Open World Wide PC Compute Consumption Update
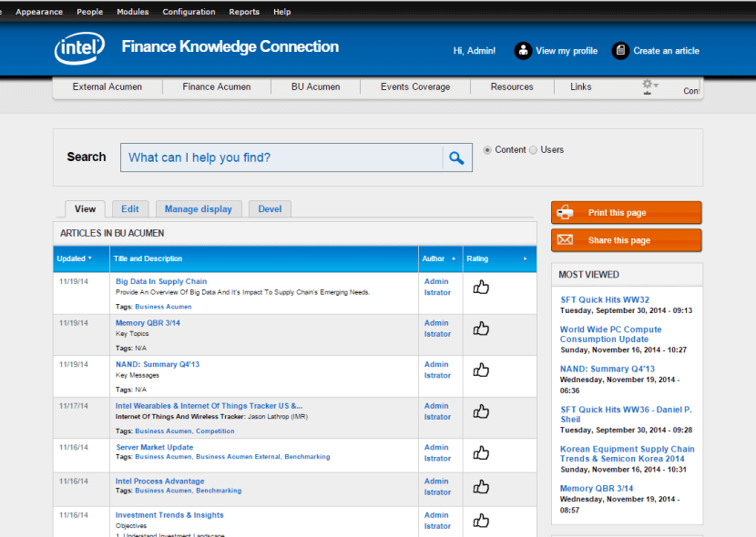Screen dimensions: 756x537 610,334
